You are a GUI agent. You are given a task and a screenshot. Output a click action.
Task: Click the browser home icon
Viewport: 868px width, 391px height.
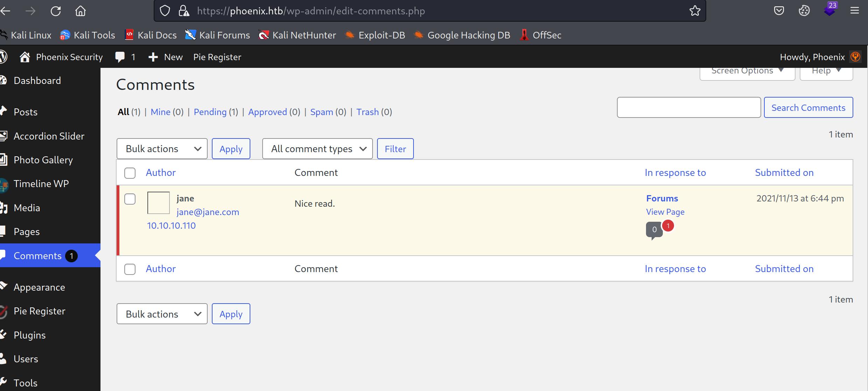80,11
